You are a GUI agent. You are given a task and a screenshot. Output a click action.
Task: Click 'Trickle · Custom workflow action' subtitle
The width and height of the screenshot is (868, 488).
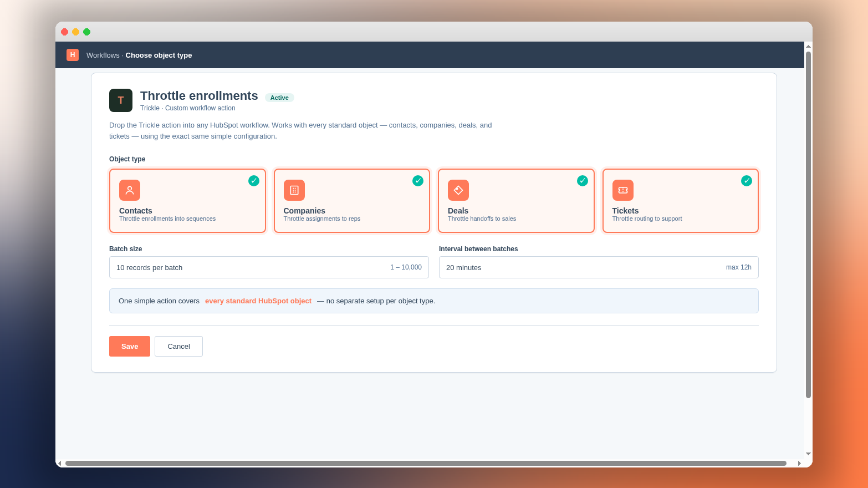coord(188,108)
